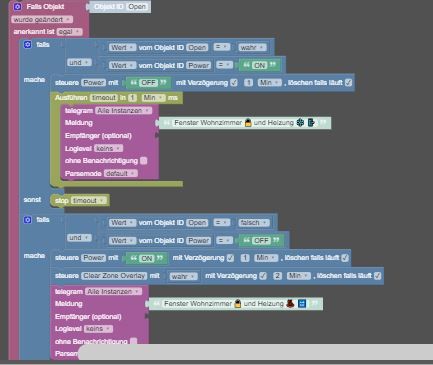This screenshot has width=433, height=365.
Task: Toggle löschen falls läuft on Power OFF row
Action: click(x=348, y=82)
